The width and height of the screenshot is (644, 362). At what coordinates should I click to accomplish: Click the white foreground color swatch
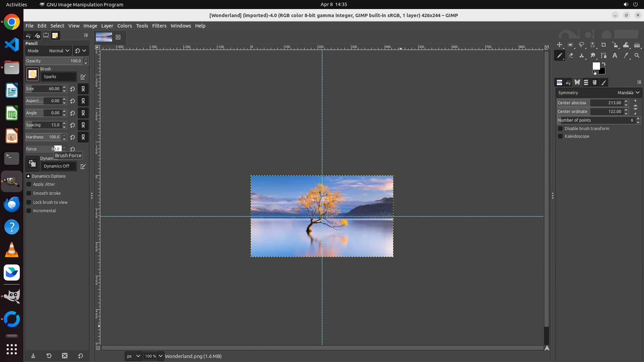pyautogui.click(x=596, y=66)
